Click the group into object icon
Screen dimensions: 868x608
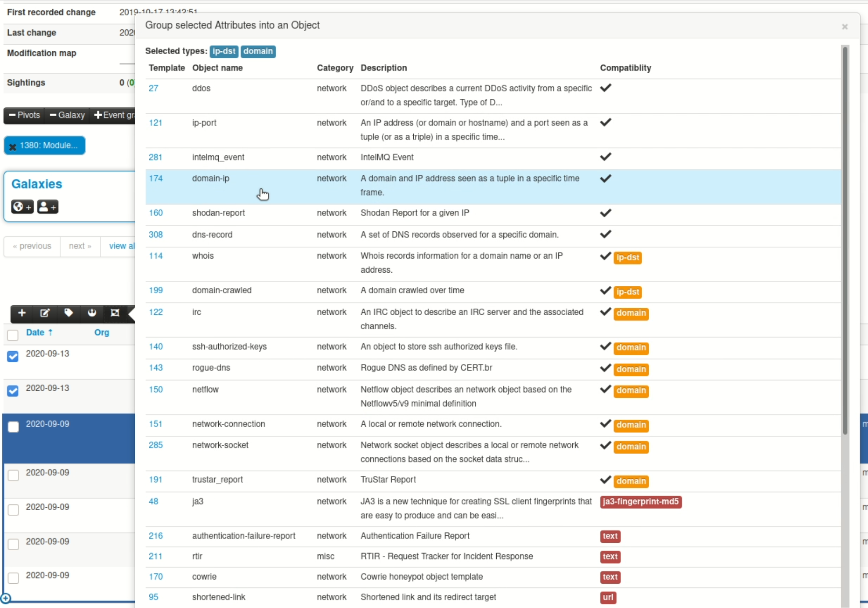coord(115,313)
